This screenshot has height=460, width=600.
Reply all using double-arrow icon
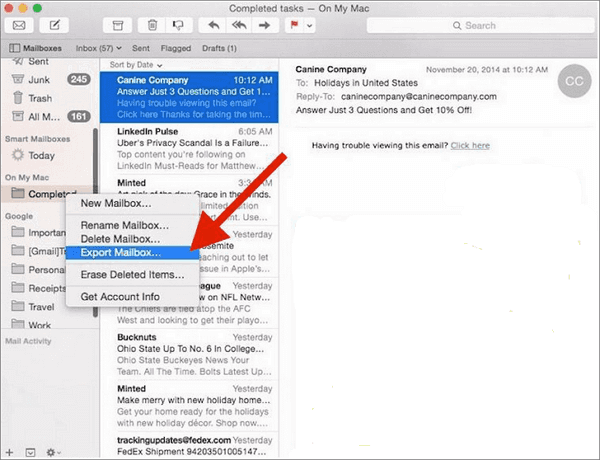[x=239, y=26]
